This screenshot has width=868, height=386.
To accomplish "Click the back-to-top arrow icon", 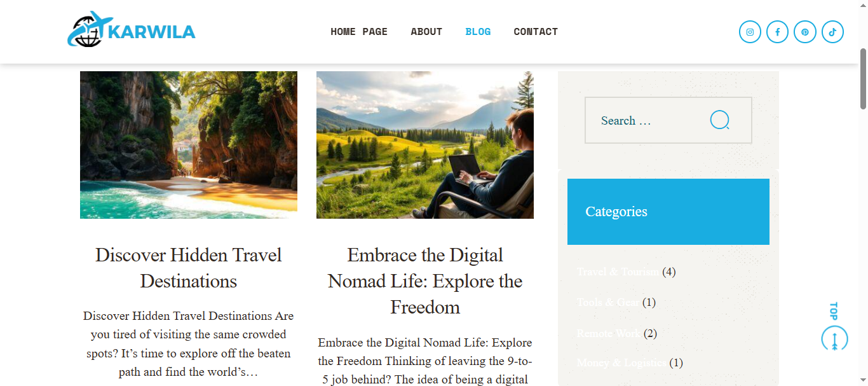I will tap(834, 338).
